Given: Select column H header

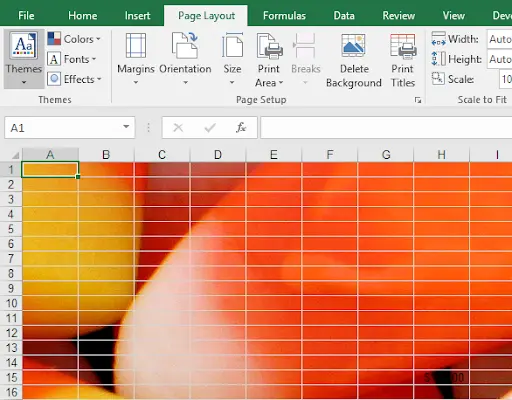Looking at the screenshot, I should coord(442,155).
